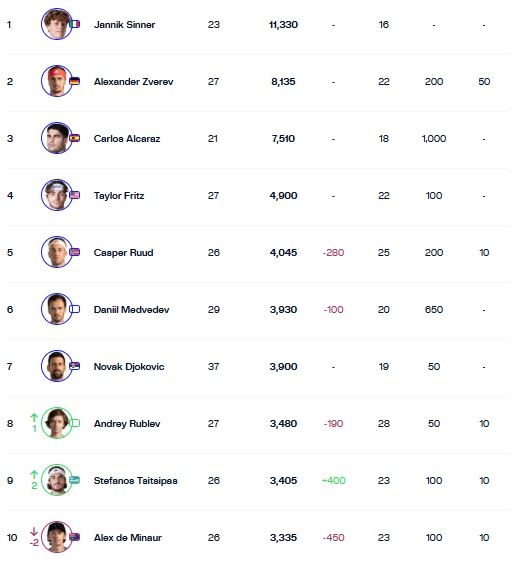The image size is (516, 563).
Task: Click the German flag next to Zverev
Action: click(x=75, y=81)
